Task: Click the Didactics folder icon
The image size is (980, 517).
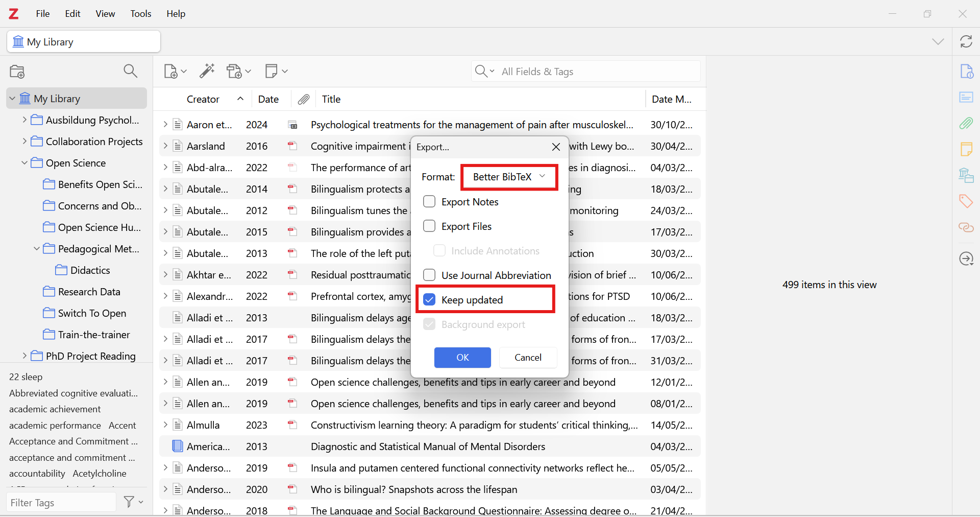Action: 61,270
